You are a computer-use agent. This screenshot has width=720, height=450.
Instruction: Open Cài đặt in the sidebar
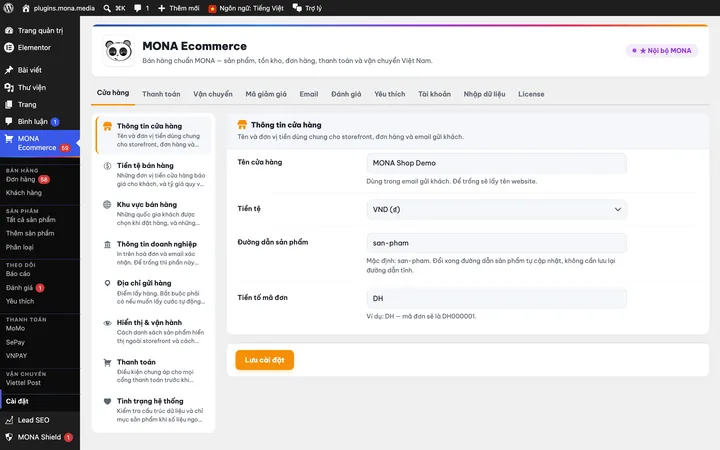pyautogui.click(x=17, y=401)
